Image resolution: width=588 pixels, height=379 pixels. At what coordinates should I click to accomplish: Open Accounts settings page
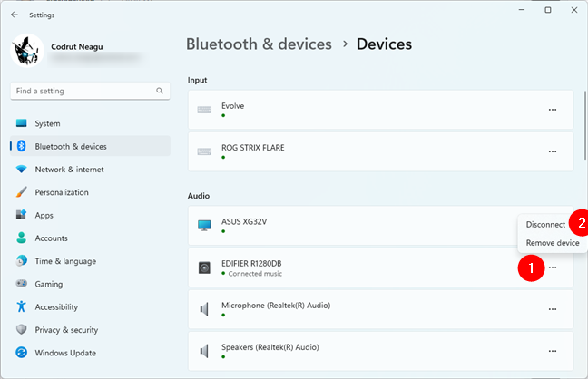tap(90, 238)
